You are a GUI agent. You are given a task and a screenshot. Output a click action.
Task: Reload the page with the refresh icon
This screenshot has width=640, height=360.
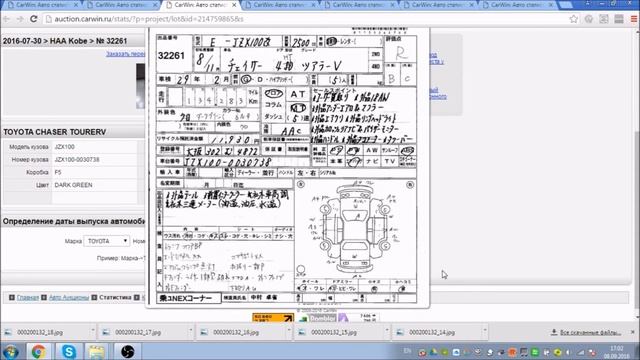(34, 19)
